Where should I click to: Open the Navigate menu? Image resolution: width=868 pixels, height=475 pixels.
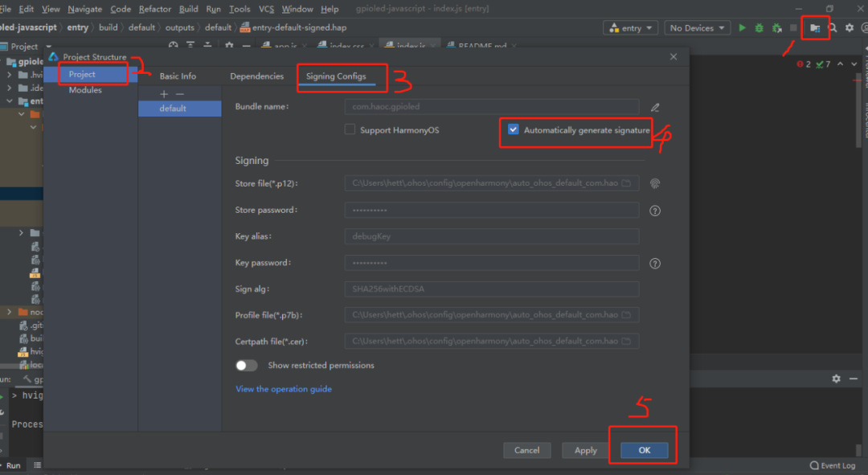[84, 9]
